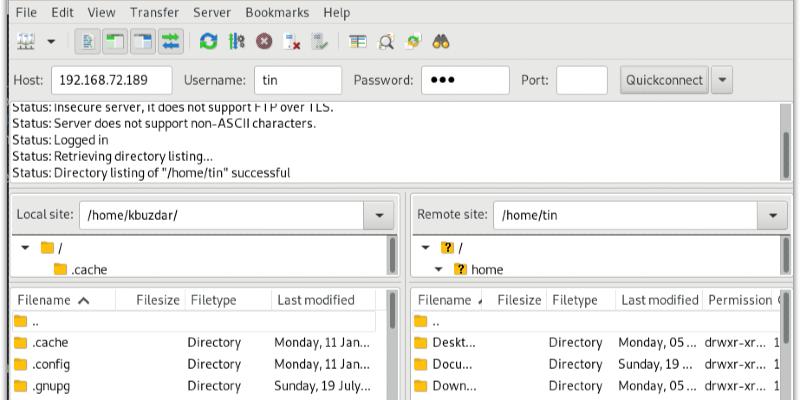Search for files with binoculars icon

(x=441, y=42)
